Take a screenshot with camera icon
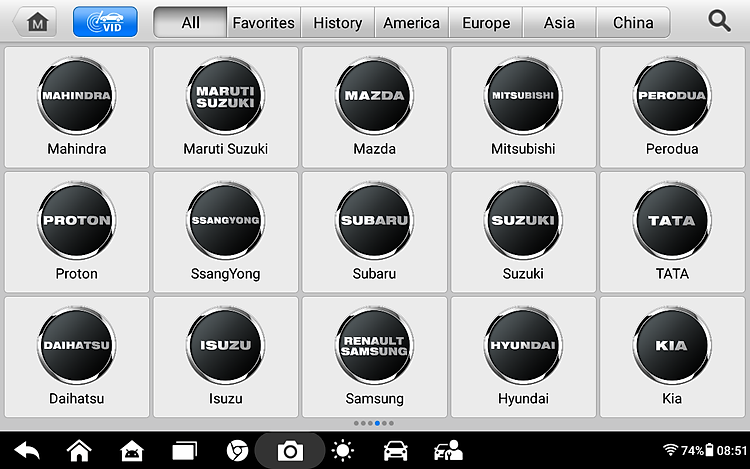 coord(290,451)
